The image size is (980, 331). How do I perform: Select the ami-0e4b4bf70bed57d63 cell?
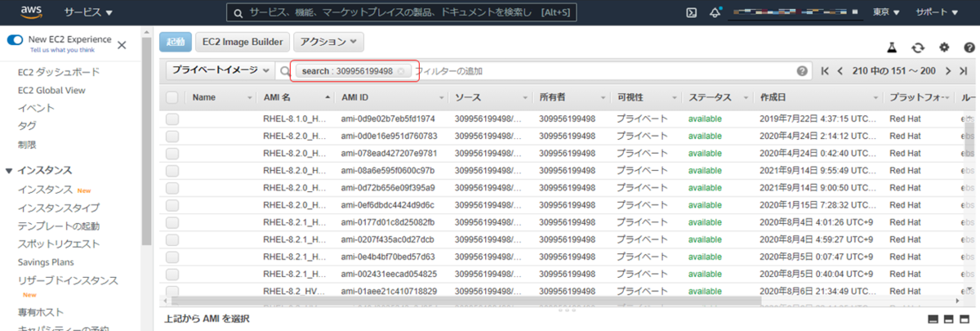click(x=390, y=256)
